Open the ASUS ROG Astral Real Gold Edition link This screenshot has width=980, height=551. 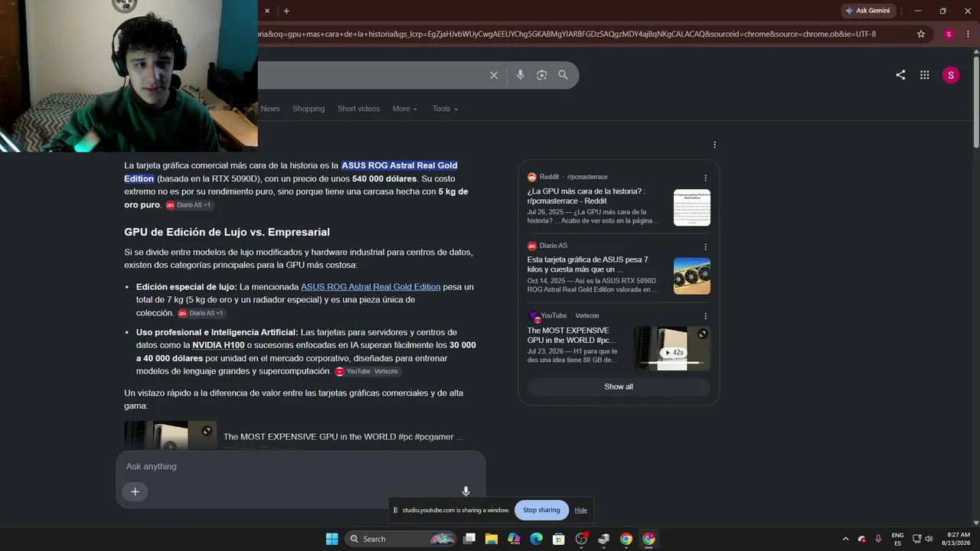[x=371, y=287]
